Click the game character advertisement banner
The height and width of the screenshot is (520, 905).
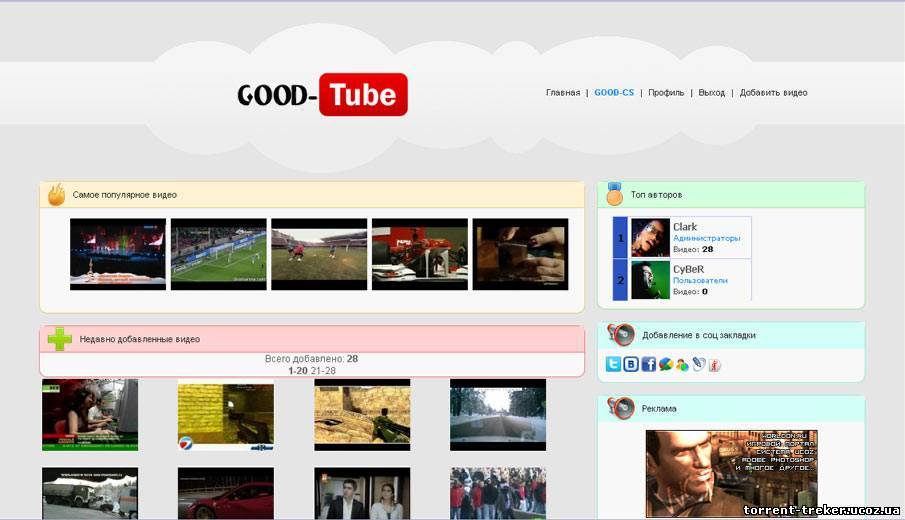click(731, 473)
